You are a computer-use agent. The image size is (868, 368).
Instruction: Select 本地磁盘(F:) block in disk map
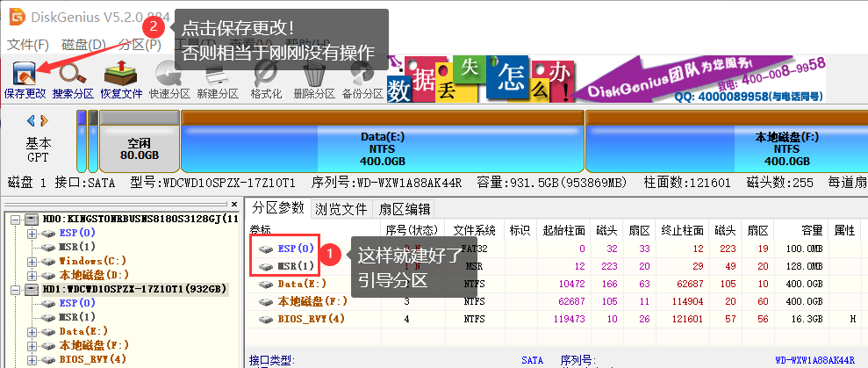tap(727, 141)
